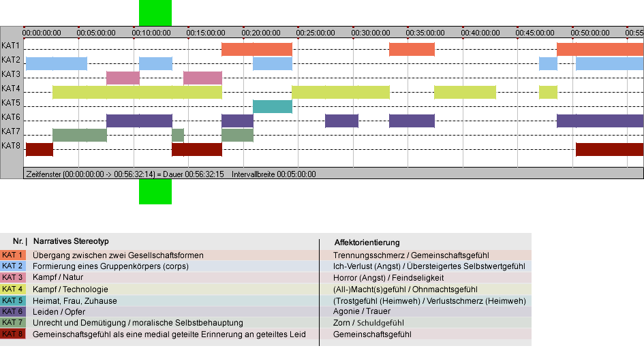Click the KAT1 row label in the timeline
The width and height of the screenshot is (644, 361).
pyautogui.click(x=11, y=46)
